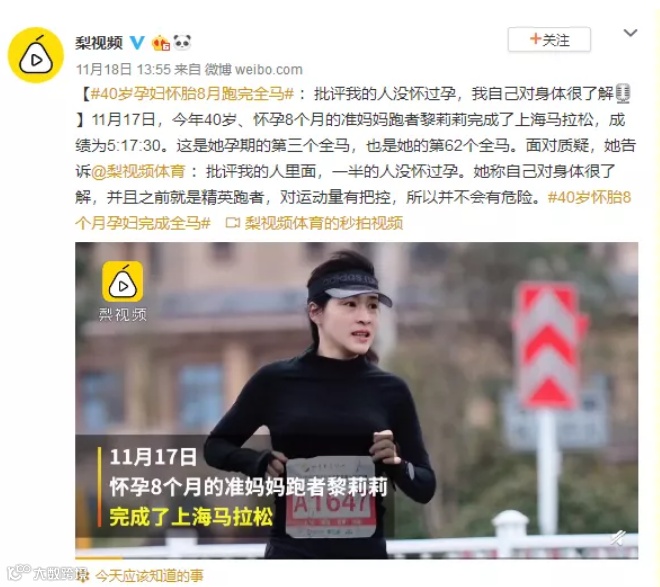Image resolution: width=660 pixels, height=587 pixels.
Task: Click the blue verified V badge
Action: pos(137,42)
